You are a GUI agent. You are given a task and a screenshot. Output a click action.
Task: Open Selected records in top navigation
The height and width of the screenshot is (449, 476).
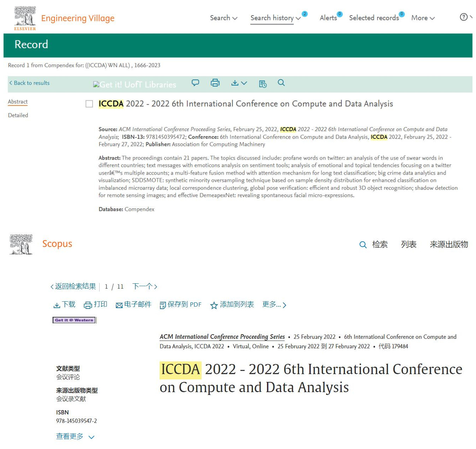pos(374,18)
